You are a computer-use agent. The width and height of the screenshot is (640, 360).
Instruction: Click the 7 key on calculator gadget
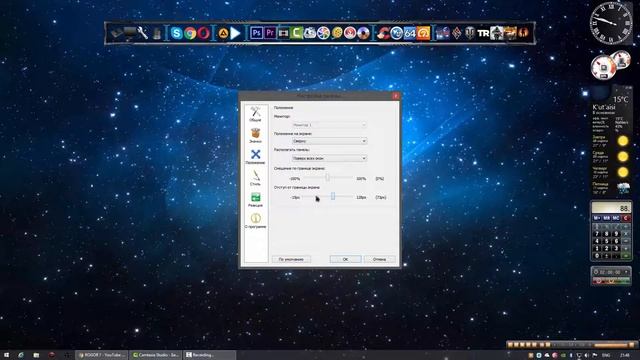(x=597, y=234)
